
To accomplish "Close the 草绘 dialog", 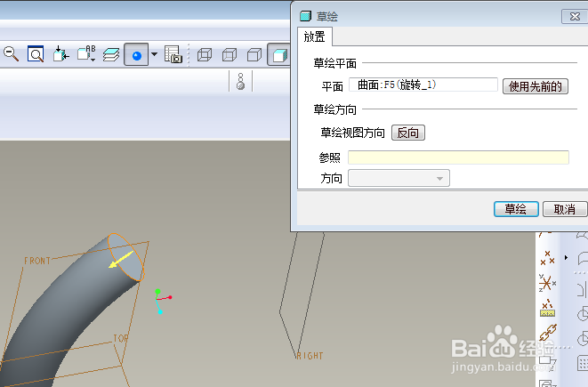I will tap(575, 17).
